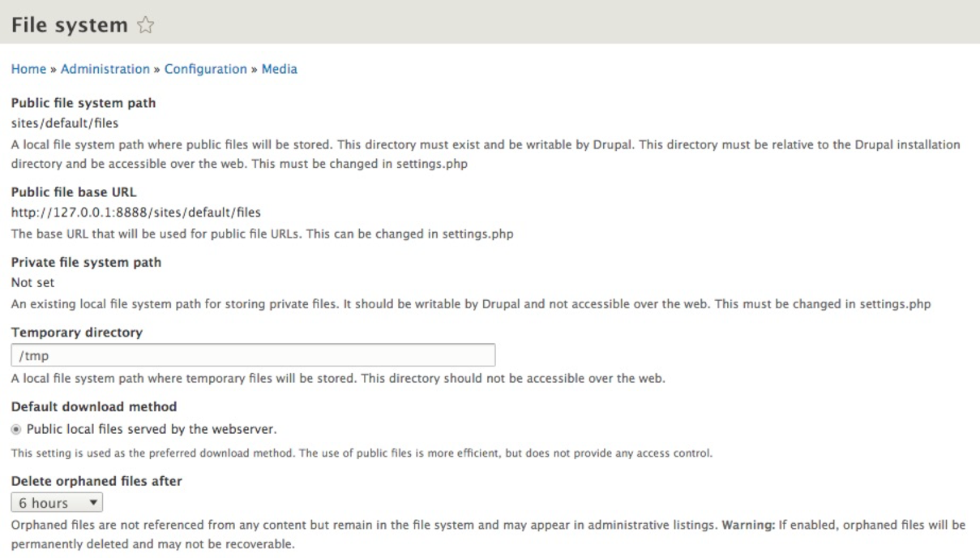
Task: Click the Public file base URL label
Action: [x=74, y=192]
